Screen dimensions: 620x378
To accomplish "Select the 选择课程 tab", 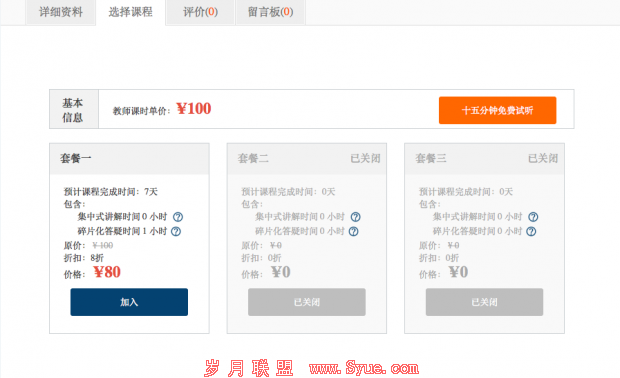I will coord(130,12).
